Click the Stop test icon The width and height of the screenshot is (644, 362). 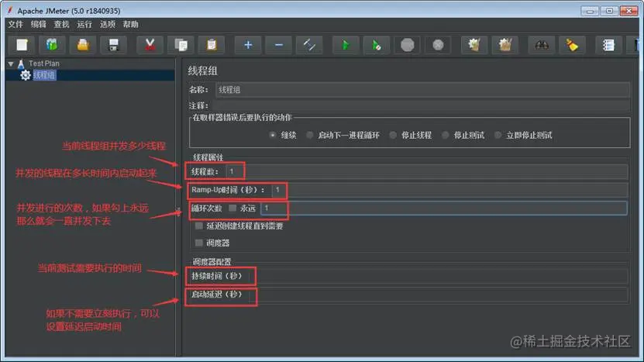coord(407,45)
